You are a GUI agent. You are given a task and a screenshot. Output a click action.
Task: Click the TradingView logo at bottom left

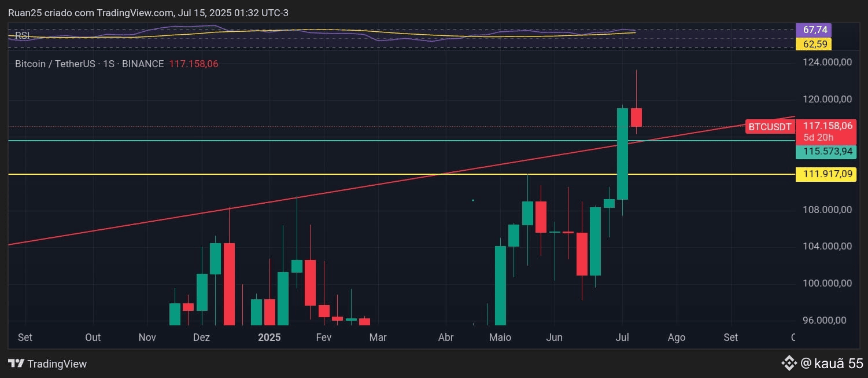tap(47, 364)
